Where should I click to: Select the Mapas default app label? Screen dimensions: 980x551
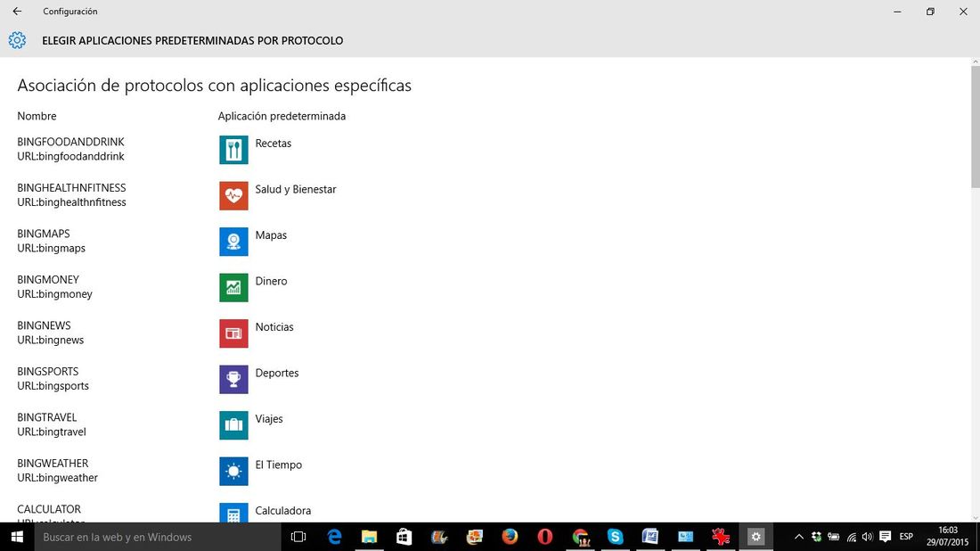[x=271, y=235]
